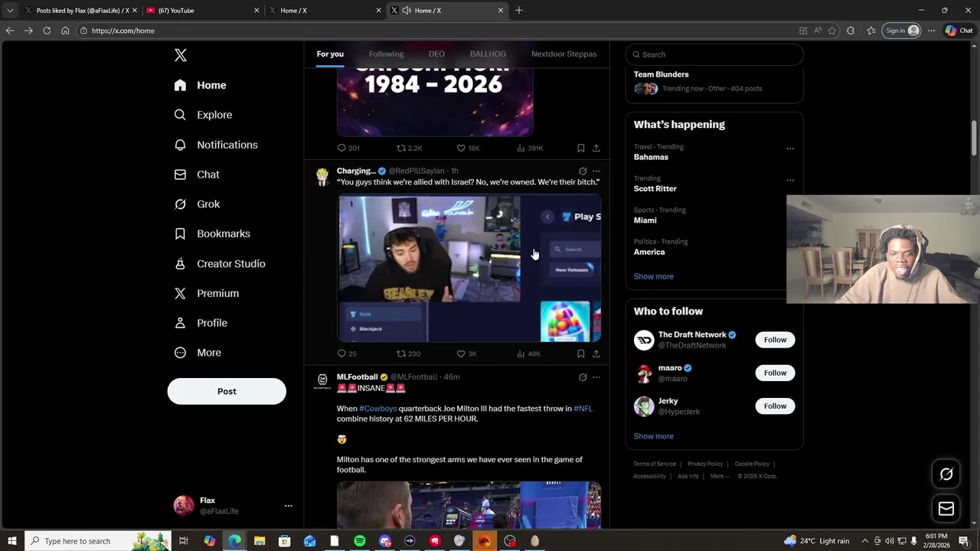This screenshot has height=551, width=980.
Task: Open the #NFL hashtag link
Action: (583, 409)
